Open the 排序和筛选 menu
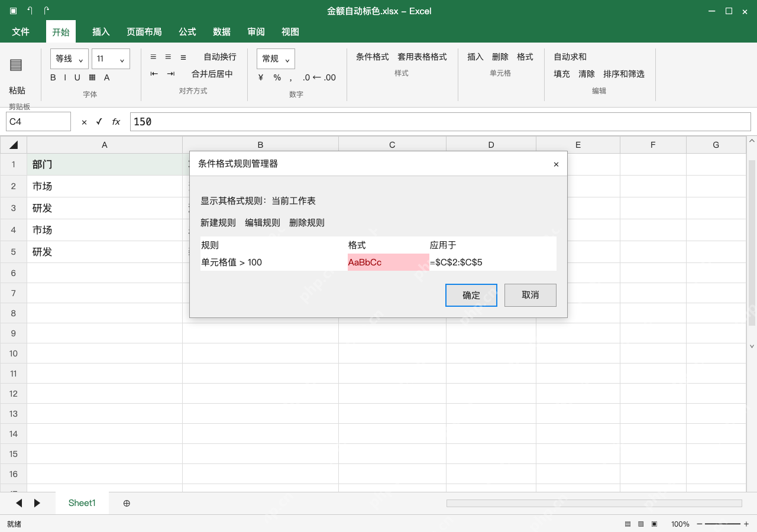Viewport: 757px width, 532px height. click(x=624, y=74)
